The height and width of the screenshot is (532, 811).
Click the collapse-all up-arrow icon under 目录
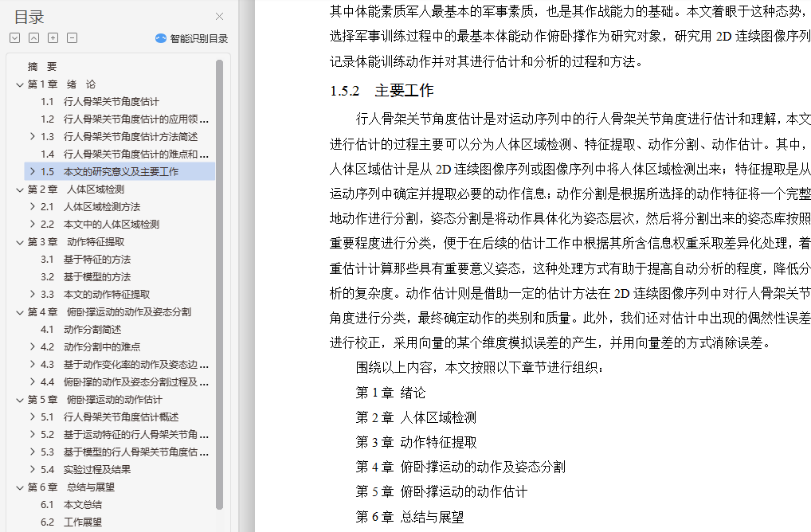coord(33,37)
